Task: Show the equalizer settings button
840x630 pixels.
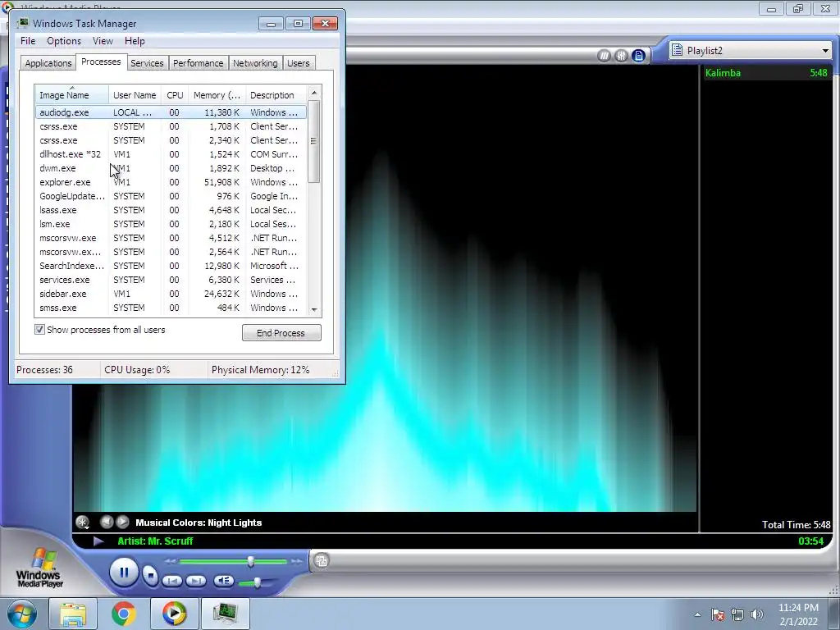Action: [621, 55]
